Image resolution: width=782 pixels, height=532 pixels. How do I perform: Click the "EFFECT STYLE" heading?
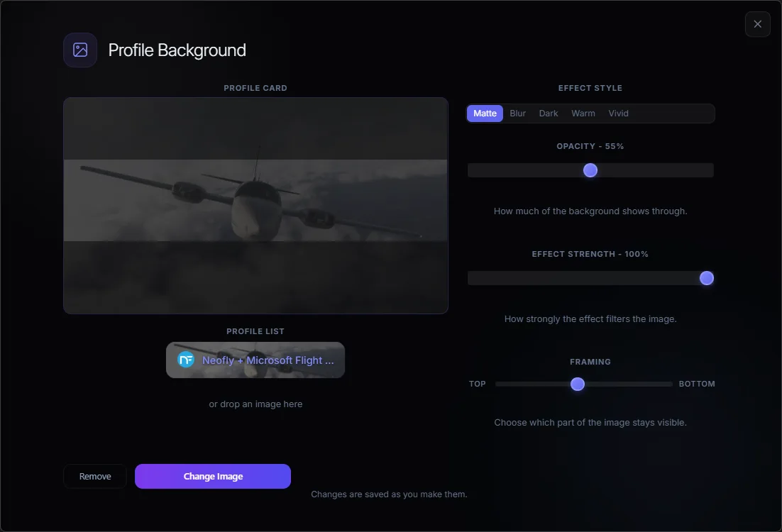[590, 88]
